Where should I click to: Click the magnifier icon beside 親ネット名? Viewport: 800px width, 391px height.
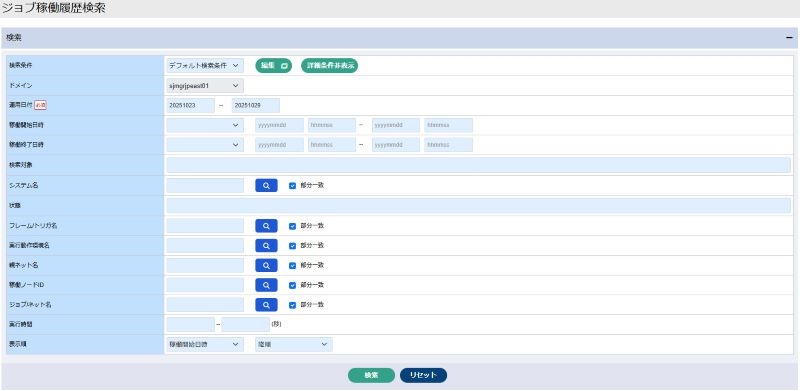266,265
